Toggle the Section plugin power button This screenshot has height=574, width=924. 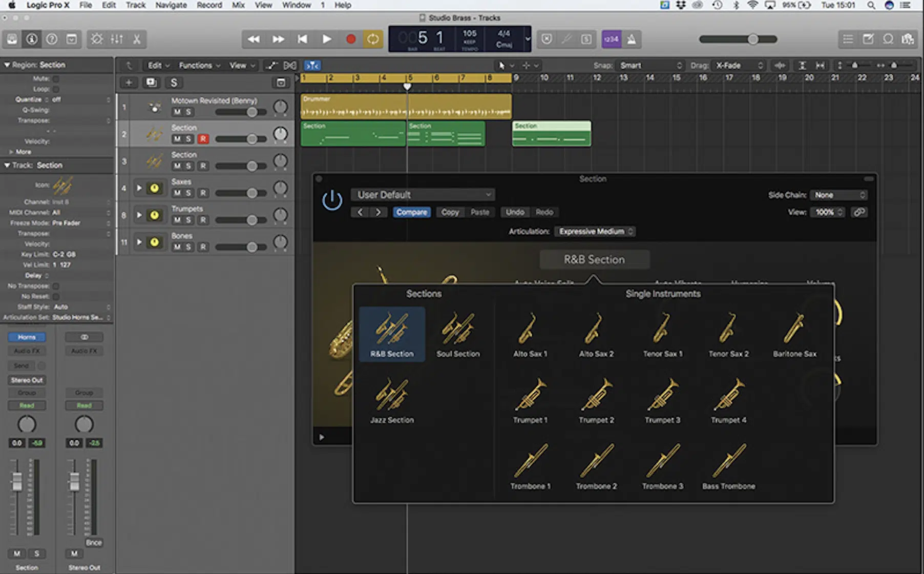[332, 200]
